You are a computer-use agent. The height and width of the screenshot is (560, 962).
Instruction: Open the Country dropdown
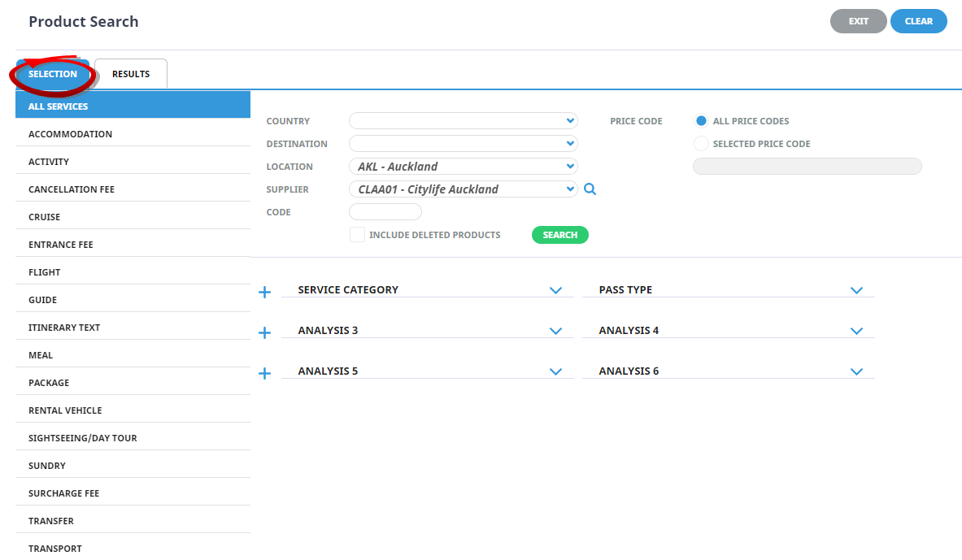pyautogui.click(x=463, y=121)
